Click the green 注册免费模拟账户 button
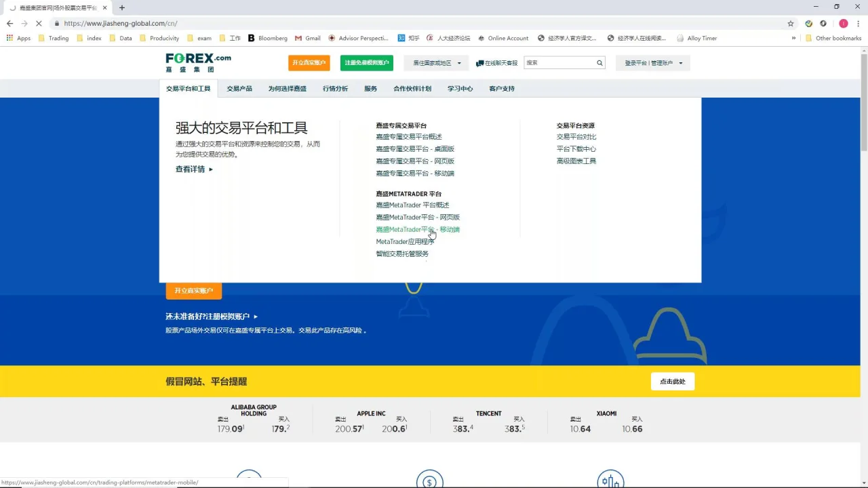The height and width of the screenshot is (488, 868). tap(367, 63)
